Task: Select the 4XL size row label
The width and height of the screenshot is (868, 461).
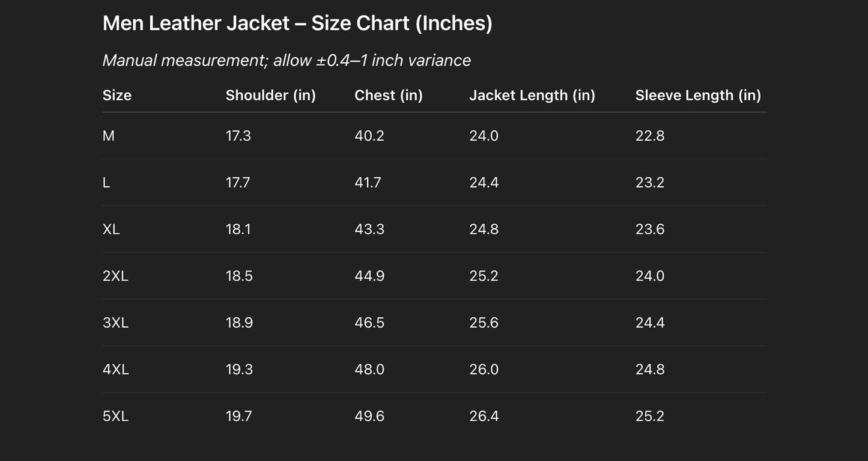Action: pyautogui.click(x=116, y=370)
